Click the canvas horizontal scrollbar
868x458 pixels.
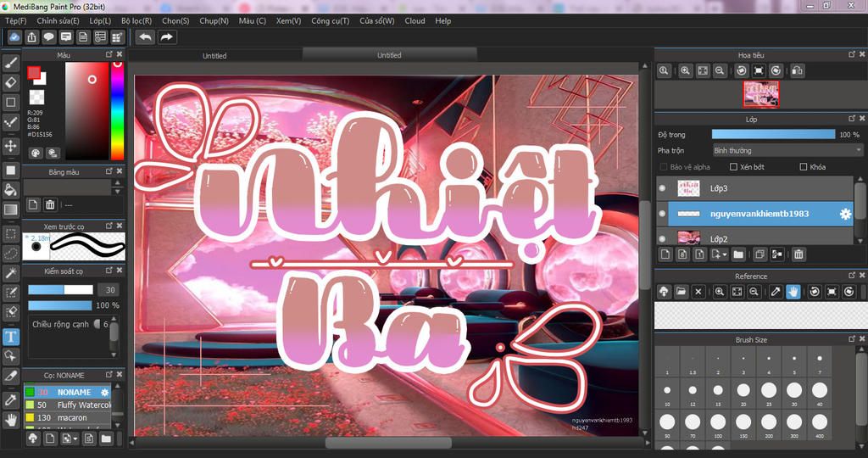point(388,443)
